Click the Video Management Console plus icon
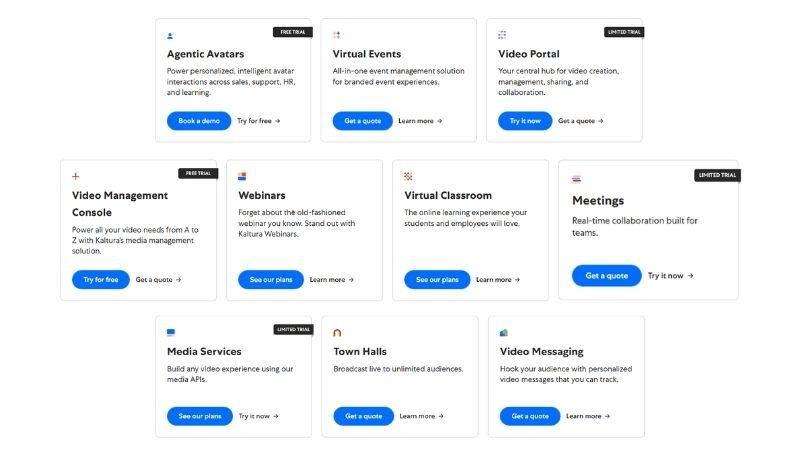Viewport: 800px width, 450px height. 76,177
